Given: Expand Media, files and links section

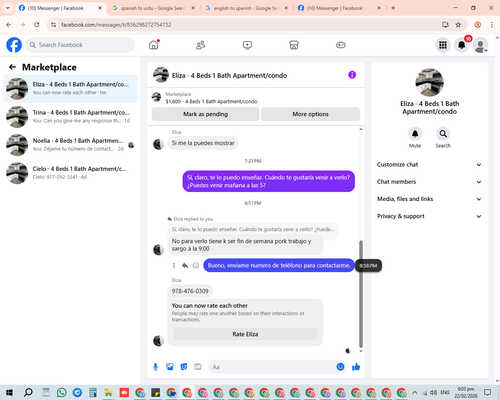Looking at the screenshot, I should click(x=429, y=199).
